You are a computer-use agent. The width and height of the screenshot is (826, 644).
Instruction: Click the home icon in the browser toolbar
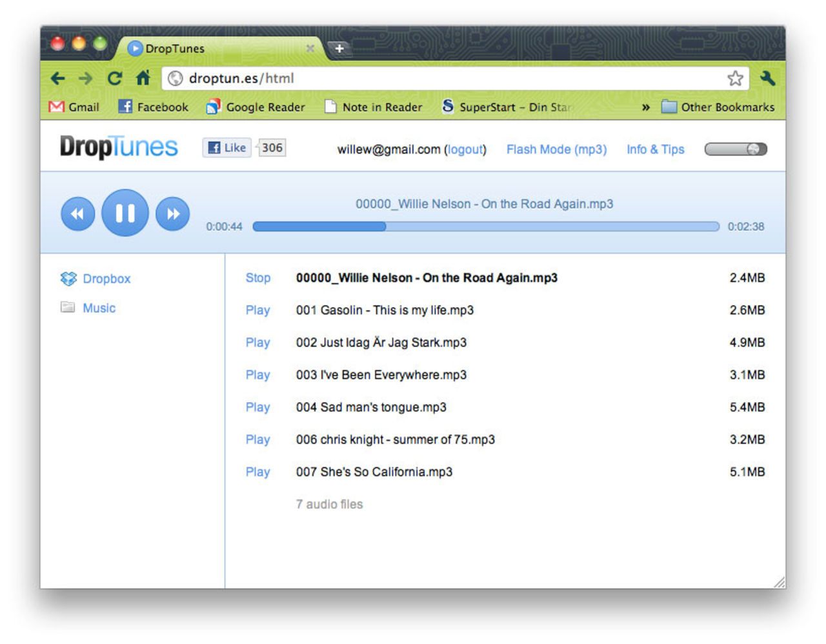click(x=142, y=78)
